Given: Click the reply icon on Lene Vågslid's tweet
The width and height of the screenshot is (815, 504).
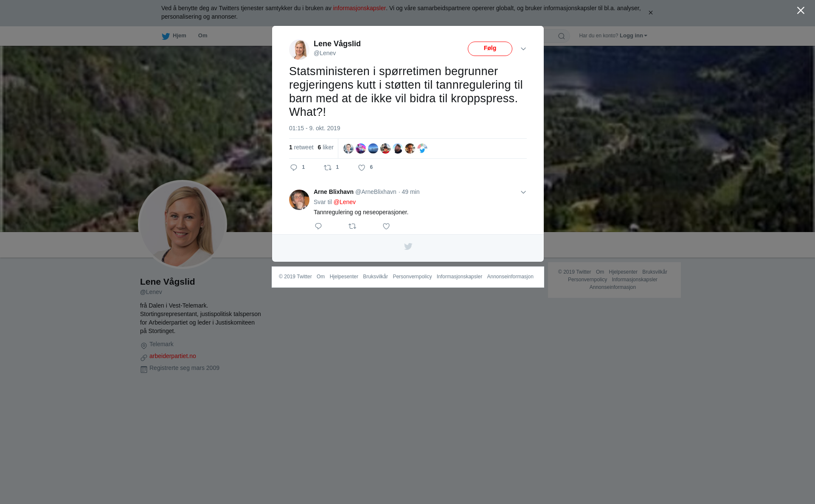Looking at the screenshot, I should 294,168.
